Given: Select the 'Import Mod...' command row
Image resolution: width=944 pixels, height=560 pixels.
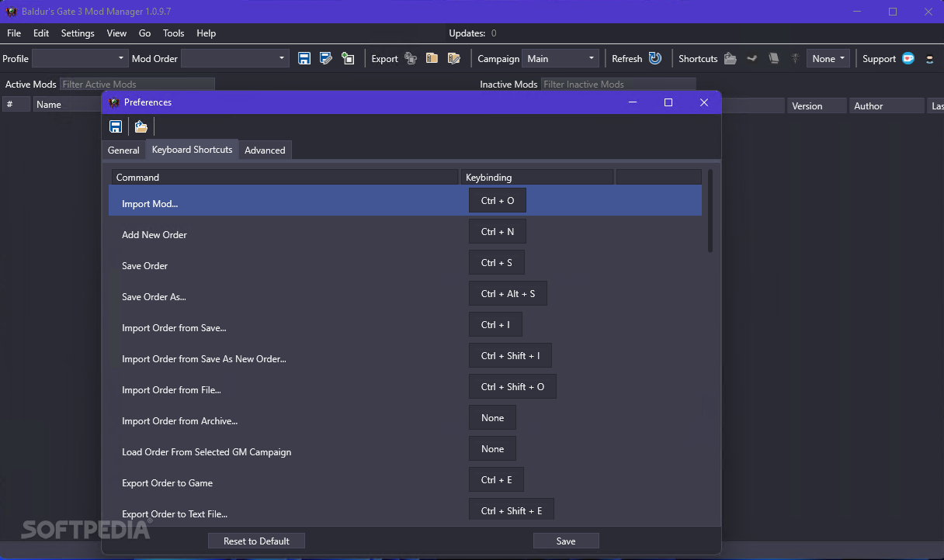Looking at the screenshot, I should pyautogui.click(x=405, y=200).
